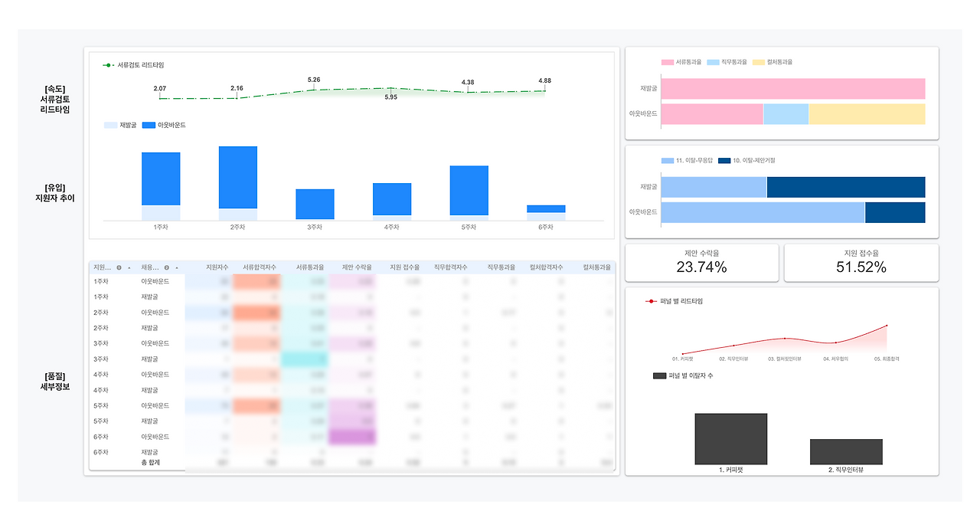
Task: Click the 제안 수락율 column header
Action: pos(358,267)
